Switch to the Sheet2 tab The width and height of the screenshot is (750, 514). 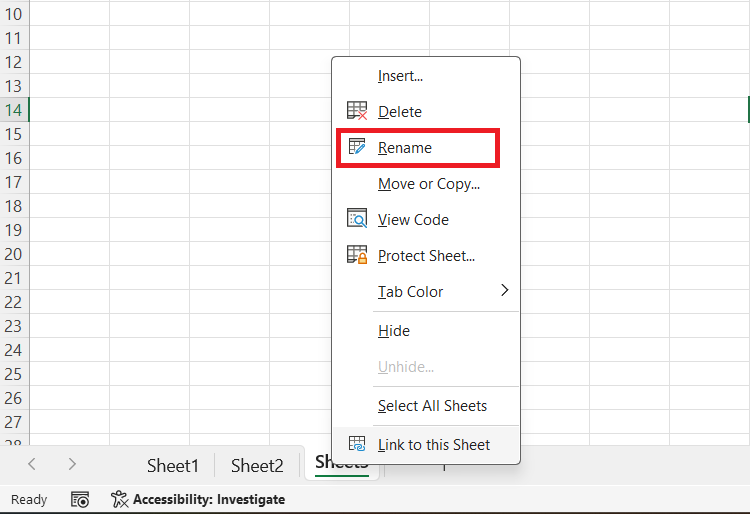[257, 465]
